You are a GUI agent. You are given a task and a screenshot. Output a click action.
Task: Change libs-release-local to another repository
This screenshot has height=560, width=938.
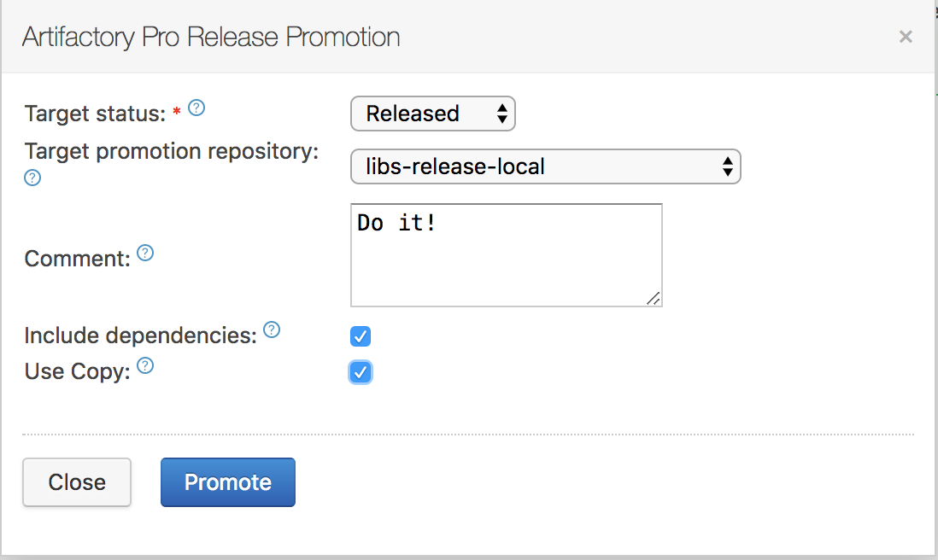point(545,166)
